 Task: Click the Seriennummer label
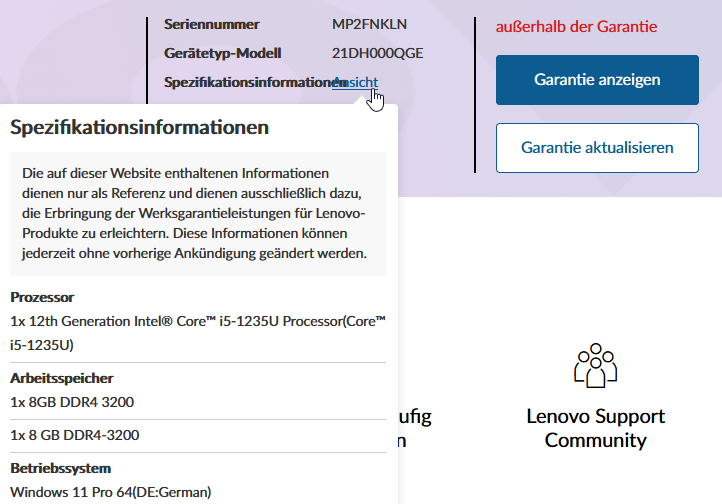[211, 24]
